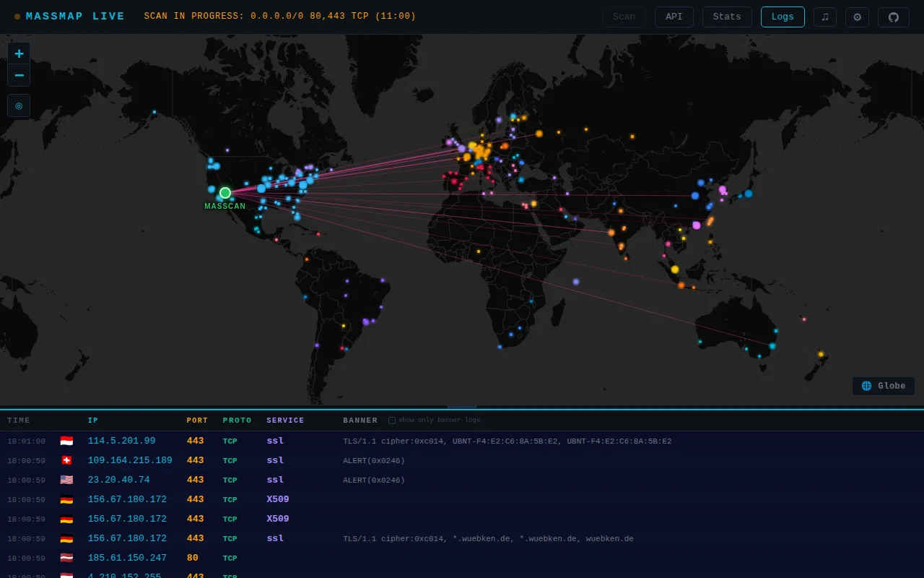Open the GitHub repository icon
924x578 pixels.
[x=894, y=17]
